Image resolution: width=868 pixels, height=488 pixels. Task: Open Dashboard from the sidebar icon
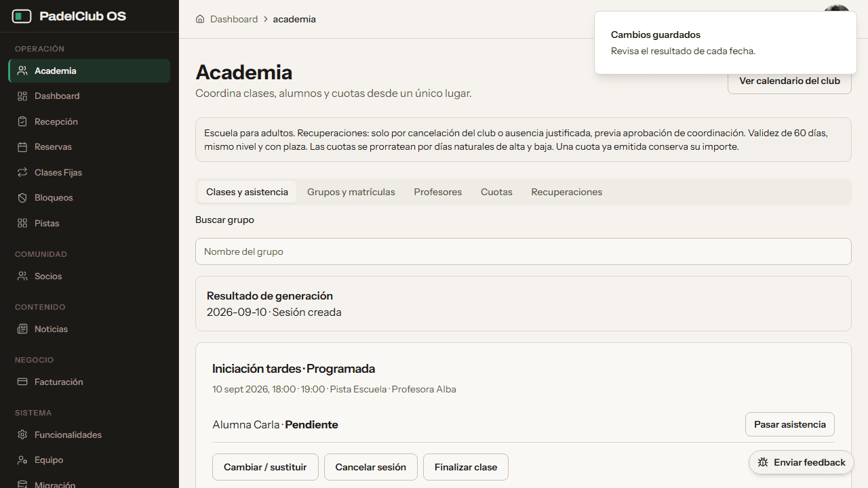pos(22,96)
